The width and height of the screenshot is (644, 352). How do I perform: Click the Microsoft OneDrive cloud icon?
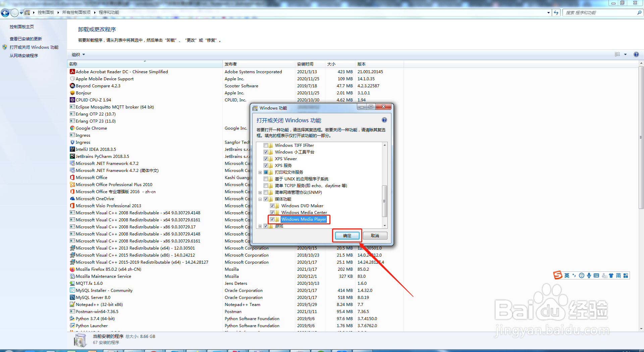(x=72, y=199)
